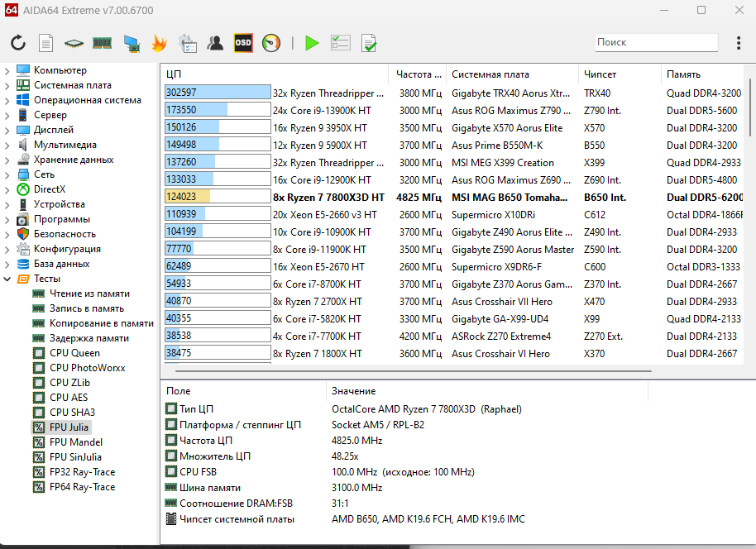756x549 pixels.
Task: Open the CPU ZLib benchmark
Action: pos(69,383)
